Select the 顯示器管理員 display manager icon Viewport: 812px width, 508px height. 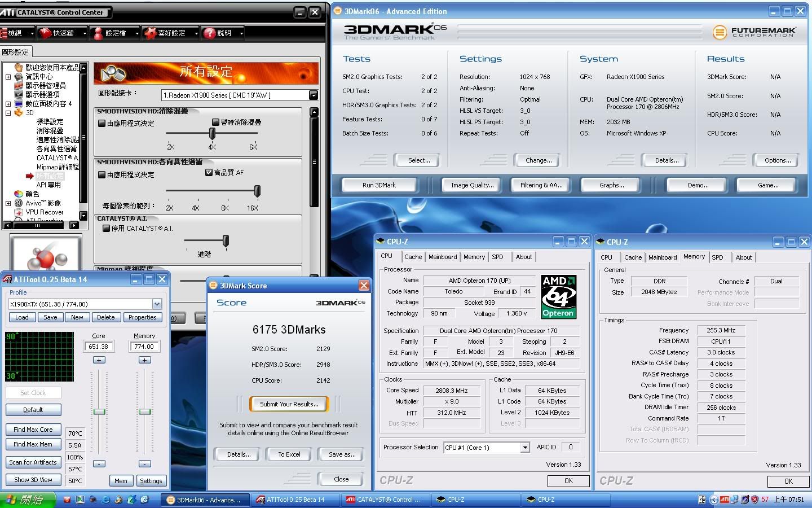click(19, 85)
